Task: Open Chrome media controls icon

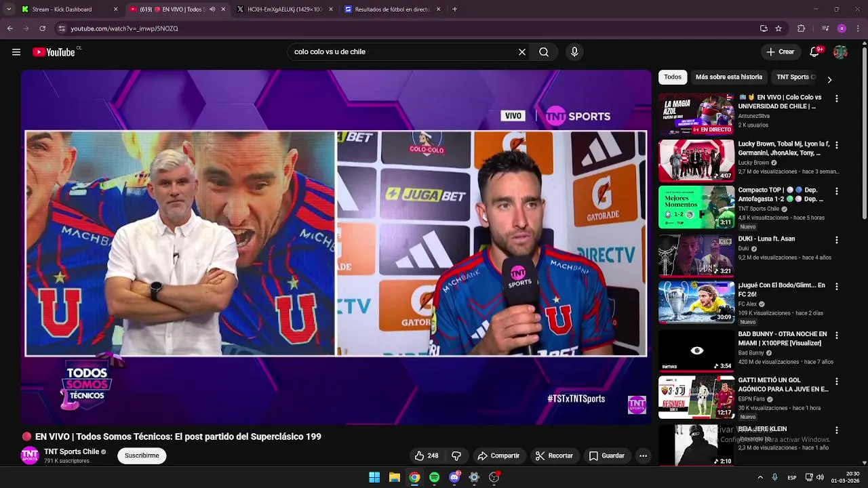Action: 825,28
